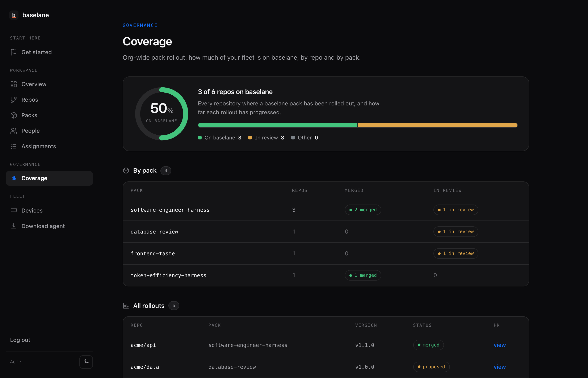Open Get started page

tap(49, 52)
